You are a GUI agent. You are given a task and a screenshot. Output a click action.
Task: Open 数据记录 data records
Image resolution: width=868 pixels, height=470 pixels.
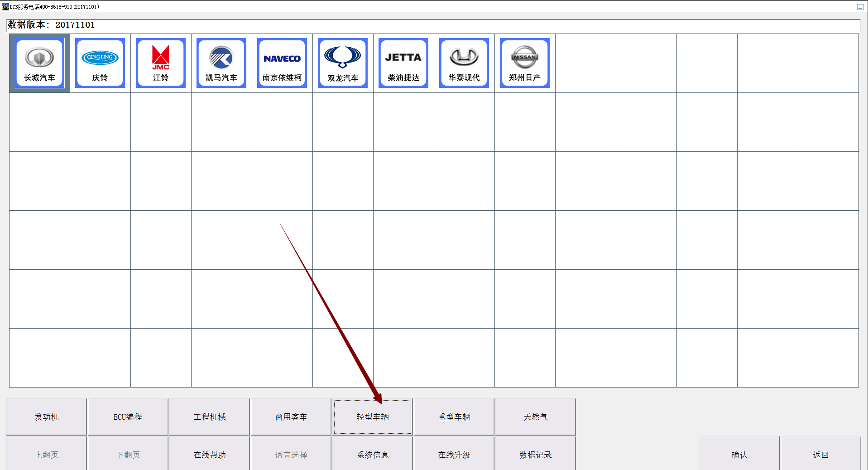[x=536, y=454]
